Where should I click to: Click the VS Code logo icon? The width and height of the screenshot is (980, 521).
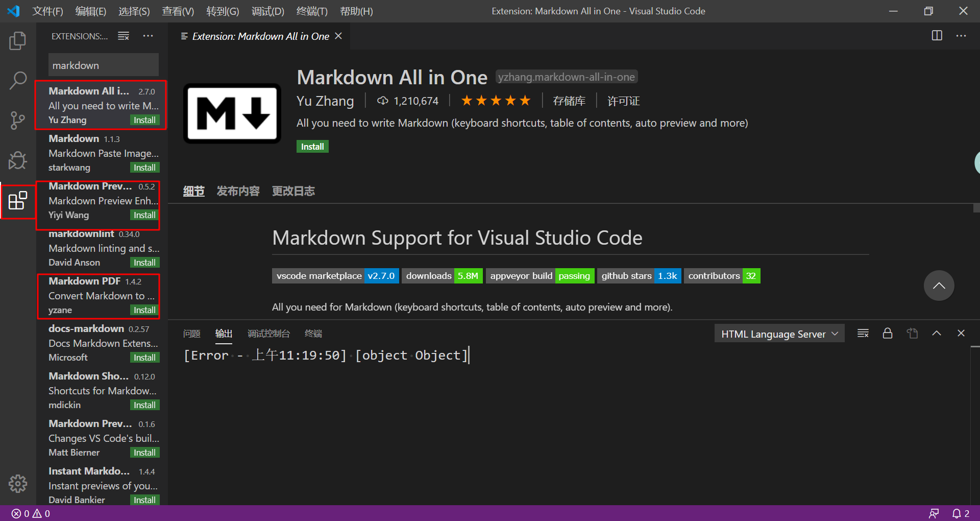pyautogui.click(x=14, y=11)
